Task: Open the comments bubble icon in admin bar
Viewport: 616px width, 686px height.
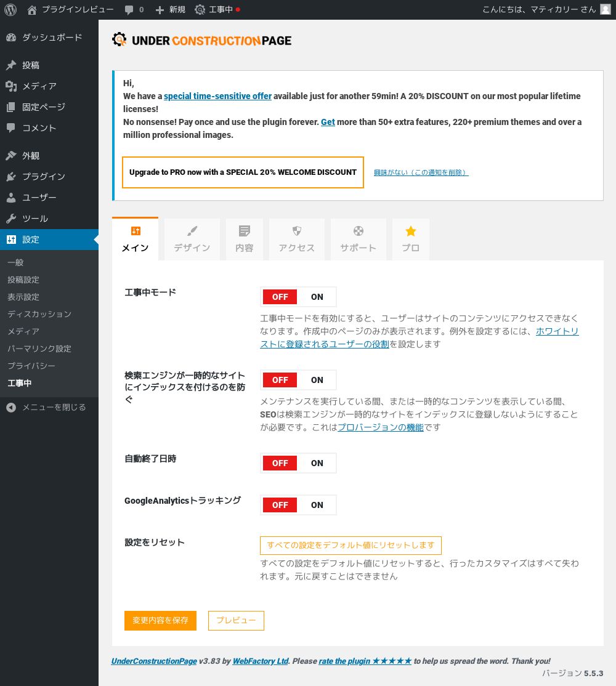Action: 129,10
